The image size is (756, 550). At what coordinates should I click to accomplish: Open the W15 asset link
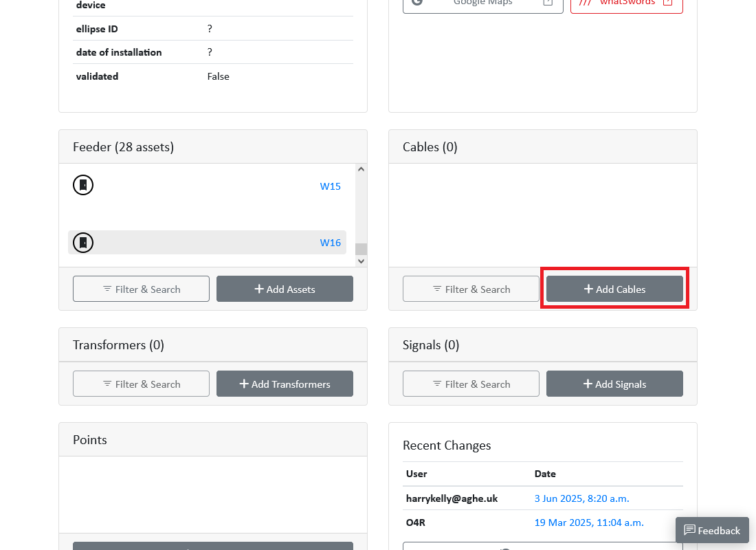pyautogui.click(x=331, y=186)
